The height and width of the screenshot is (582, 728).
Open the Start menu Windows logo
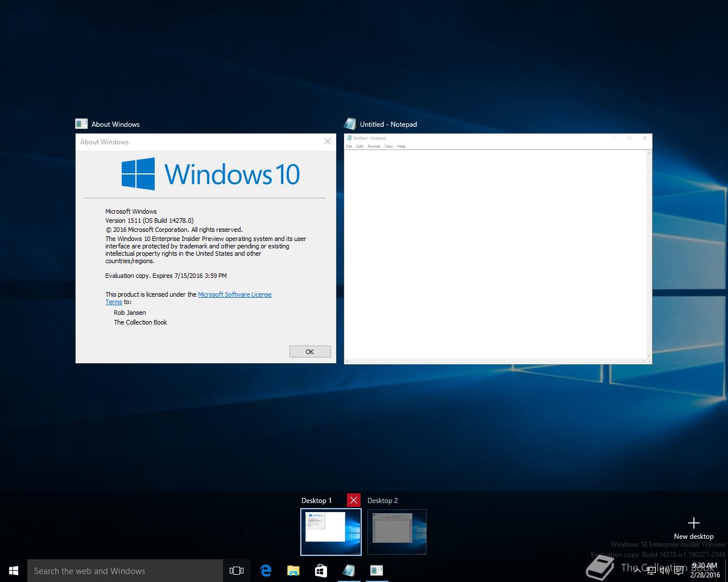pyautogui.click(x=14, y=571)
